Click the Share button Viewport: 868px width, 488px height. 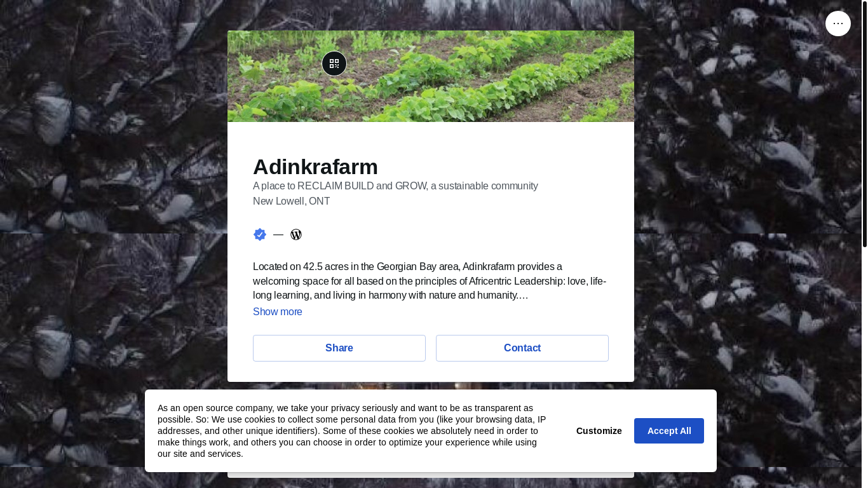click(x=339, y=348)
